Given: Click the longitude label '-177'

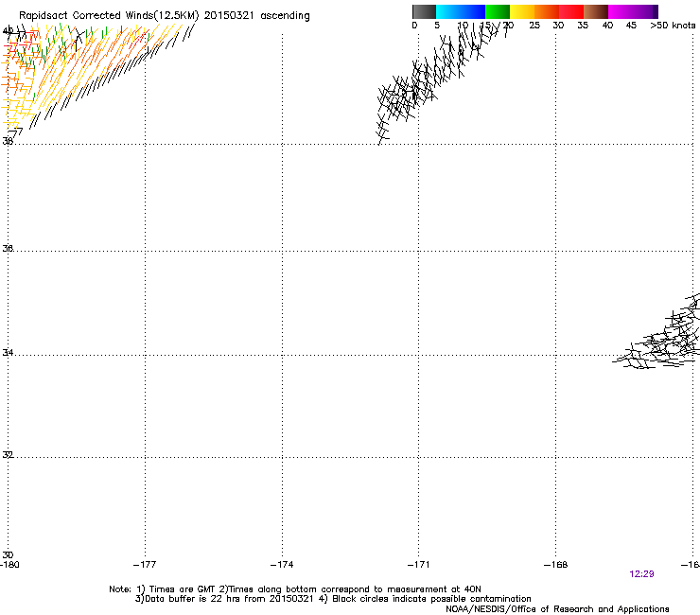Looking at the screenshot, I should point(145,565).
